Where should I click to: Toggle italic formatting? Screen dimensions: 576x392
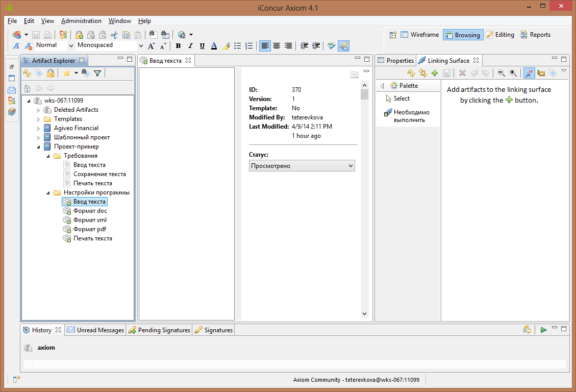(190, 46)
